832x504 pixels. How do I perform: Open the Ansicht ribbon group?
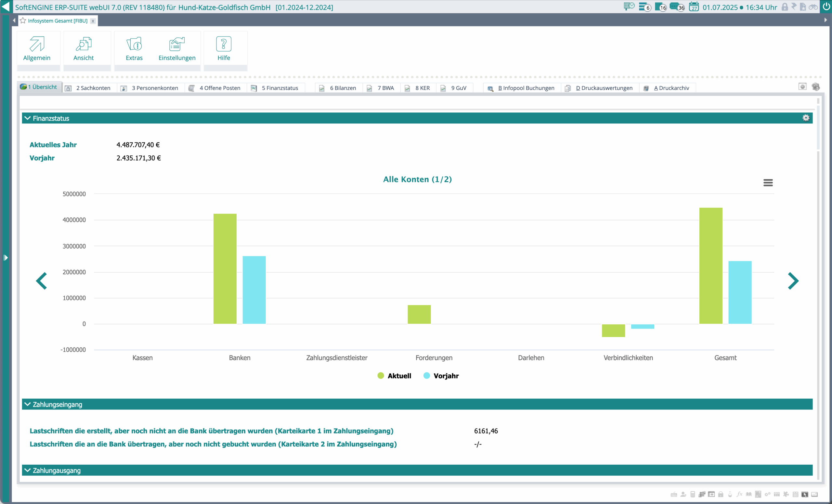coord(84,49)
